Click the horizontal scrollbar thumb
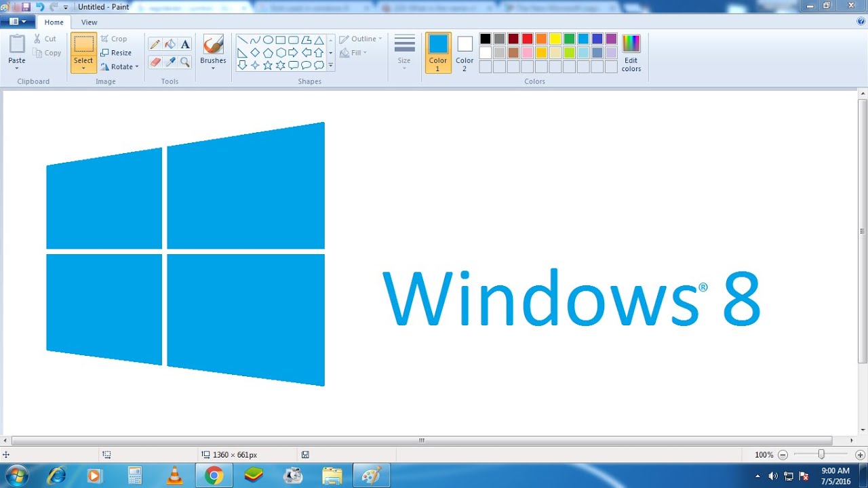This screenshot has width=868, height=488. pyautogui.click(x=422, y=441)
